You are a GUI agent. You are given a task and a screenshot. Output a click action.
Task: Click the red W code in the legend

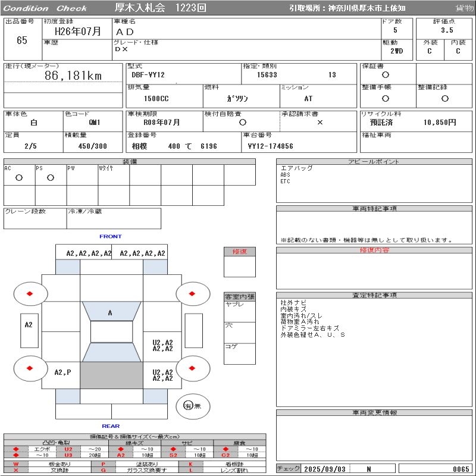pos(16,464)
